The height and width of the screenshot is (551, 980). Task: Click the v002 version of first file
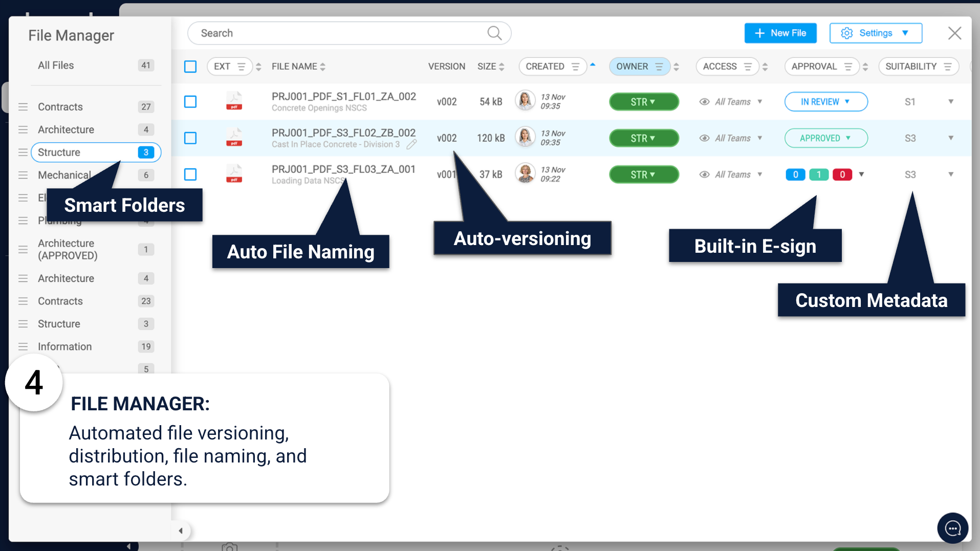[447, 102]
